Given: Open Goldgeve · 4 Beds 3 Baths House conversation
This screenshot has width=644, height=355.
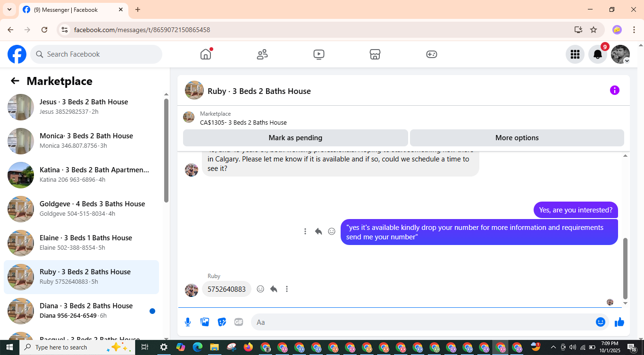Looking at the screenshot, I should tap(81, 209).
